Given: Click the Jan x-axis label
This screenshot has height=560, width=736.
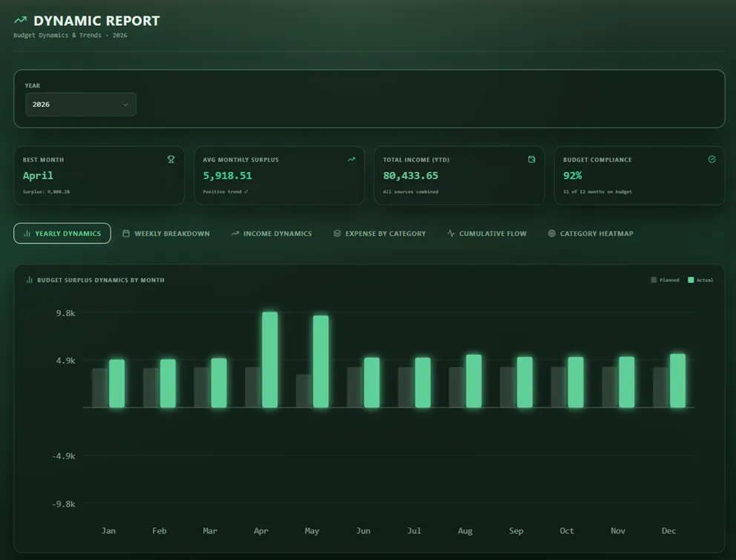Looking at the screenshot, I should [x=108, y=530].
